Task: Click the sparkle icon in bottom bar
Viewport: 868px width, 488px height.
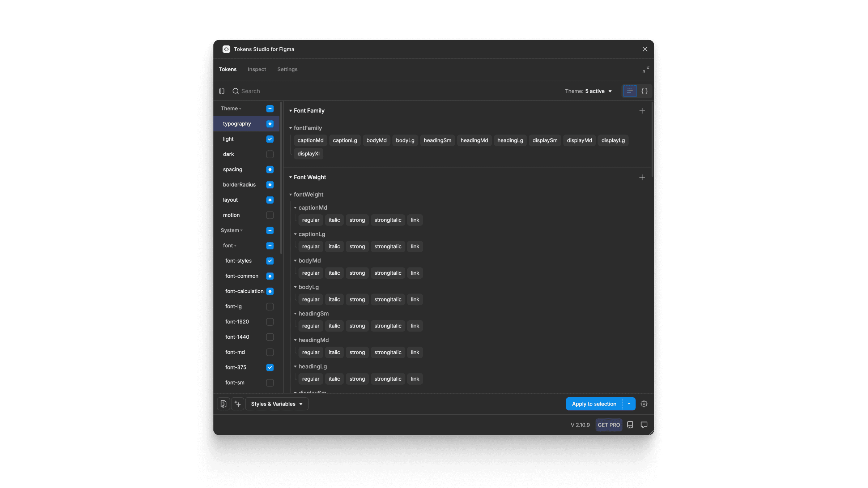Action: 238,404
